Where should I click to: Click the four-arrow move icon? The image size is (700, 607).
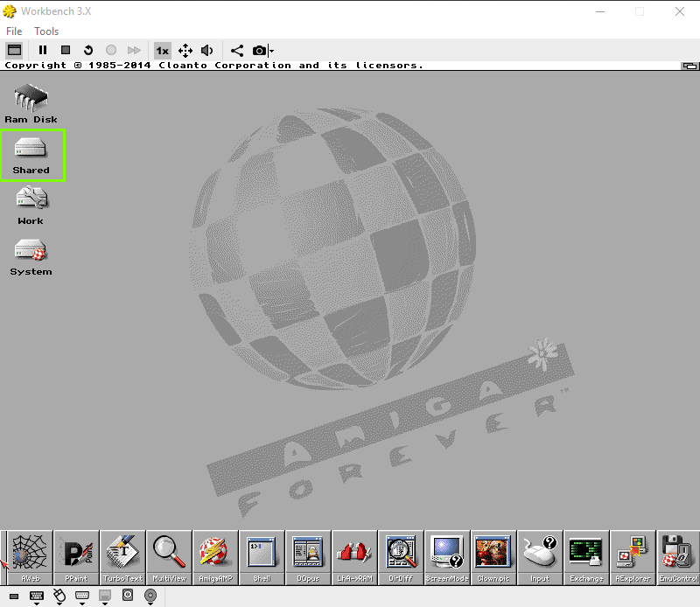click(x=185, y=51)
